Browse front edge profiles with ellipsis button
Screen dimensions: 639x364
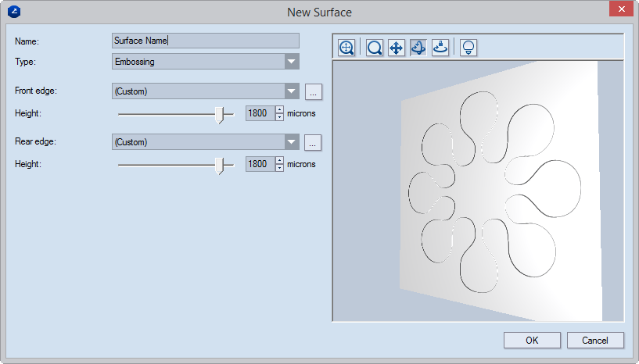(313, 91)
